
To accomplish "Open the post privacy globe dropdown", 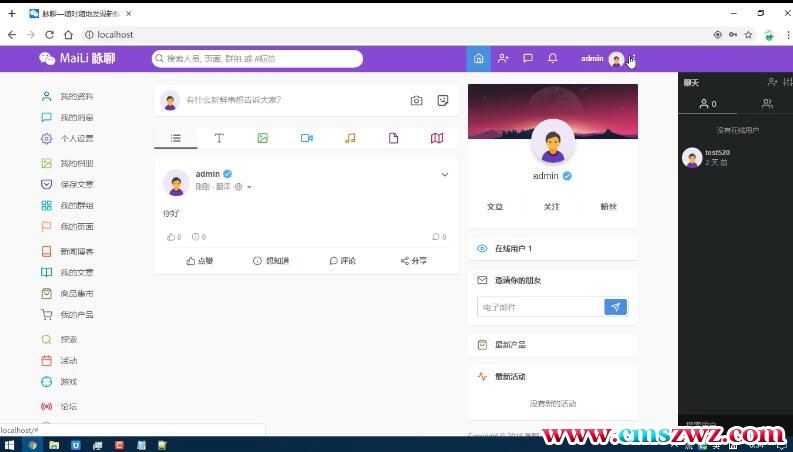I will (242, 187).
